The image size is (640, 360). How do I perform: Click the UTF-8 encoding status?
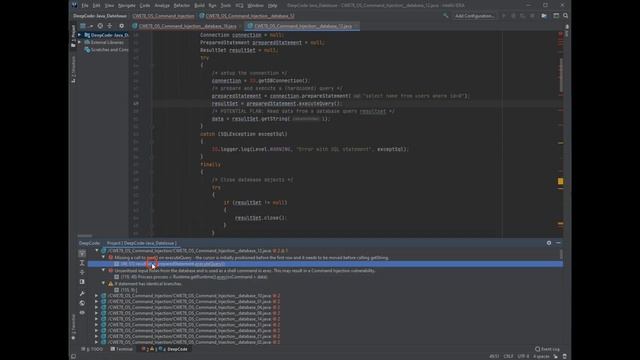tap(523, 356)
